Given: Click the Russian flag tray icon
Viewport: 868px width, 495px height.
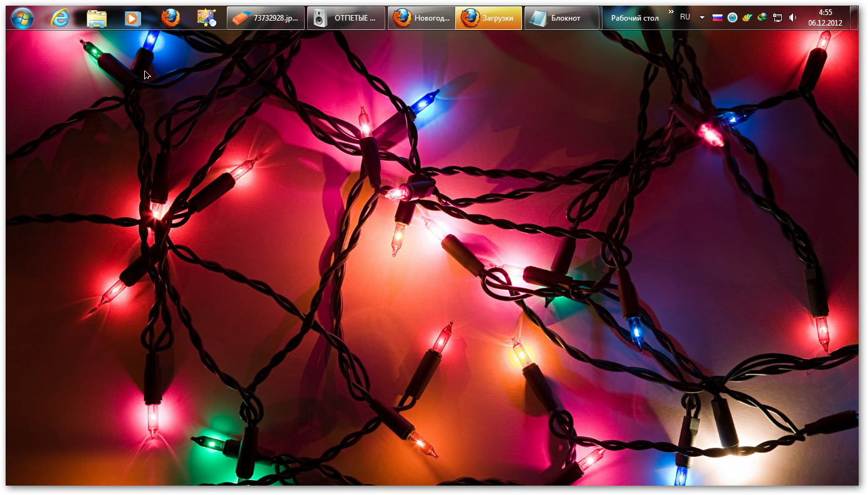Looking at the screenshot, I should tap(718, 17).
